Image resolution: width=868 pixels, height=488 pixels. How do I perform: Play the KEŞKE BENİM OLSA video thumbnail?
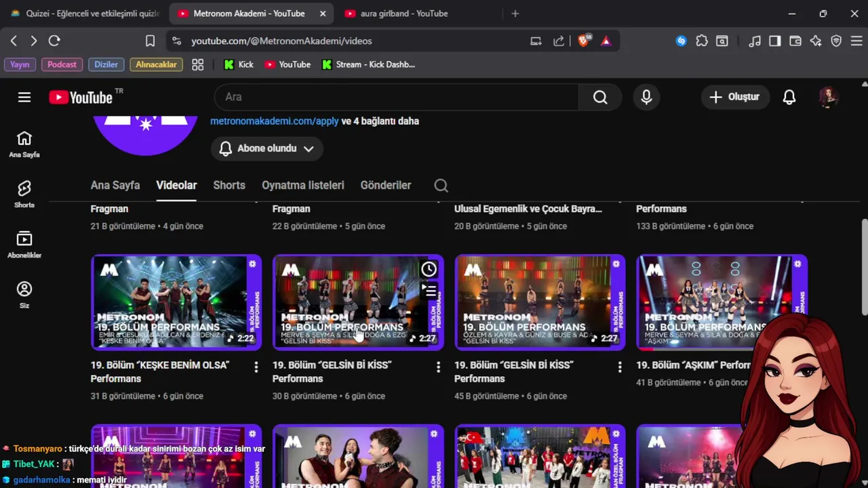(176, 302)
